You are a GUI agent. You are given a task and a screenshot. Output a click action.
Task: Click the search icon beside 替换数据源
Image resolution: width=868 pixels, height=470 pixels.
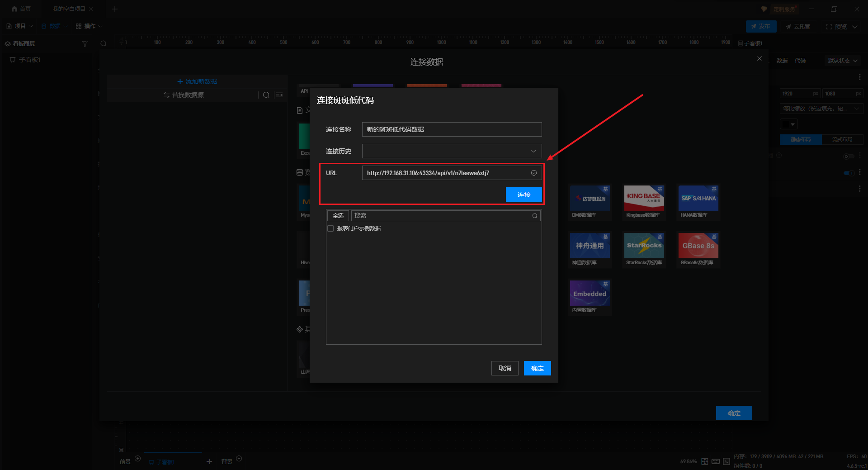[266, 95]
